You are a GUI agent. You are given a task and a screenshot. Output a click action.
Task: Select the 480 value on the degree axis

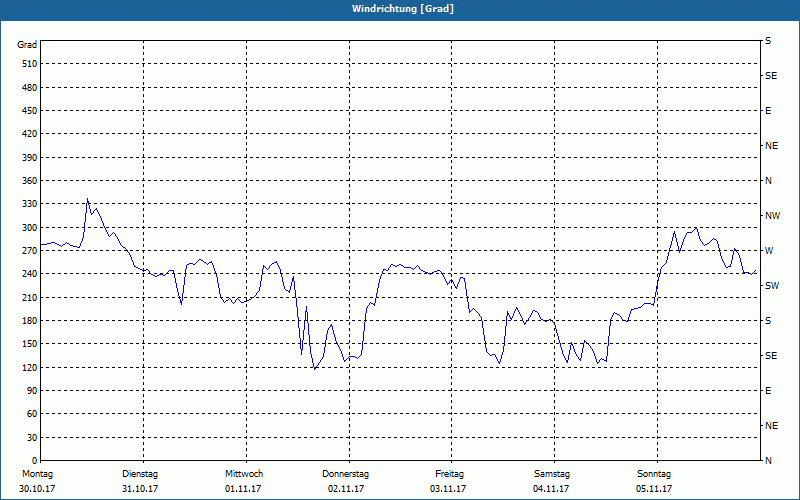point(30,88)
